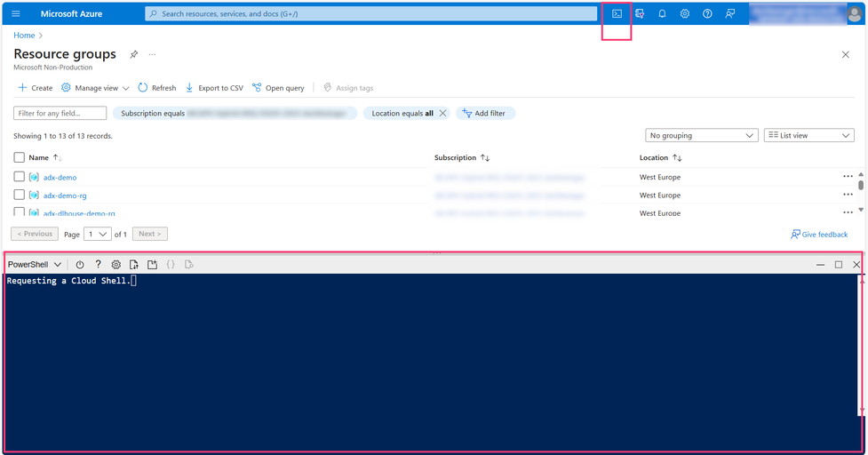Refresh the resource groups list
The height and width of the screenshot is (455, 868).
click(x=156, y=87)
